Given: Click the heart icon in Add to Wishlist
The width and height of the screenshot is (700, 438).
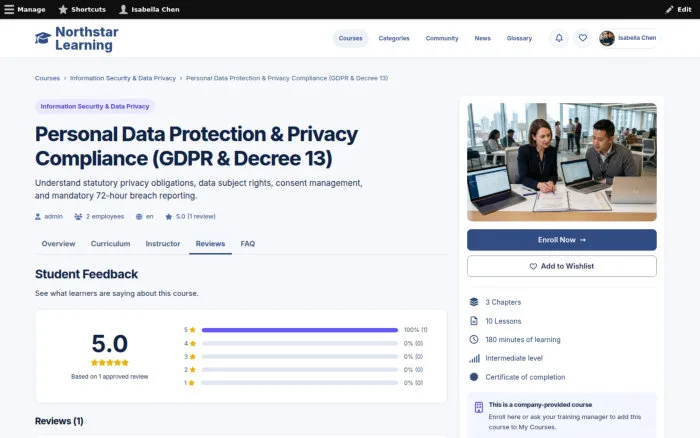Looking at the screenshot, I should pyautogui.click(x=533, y=266).
